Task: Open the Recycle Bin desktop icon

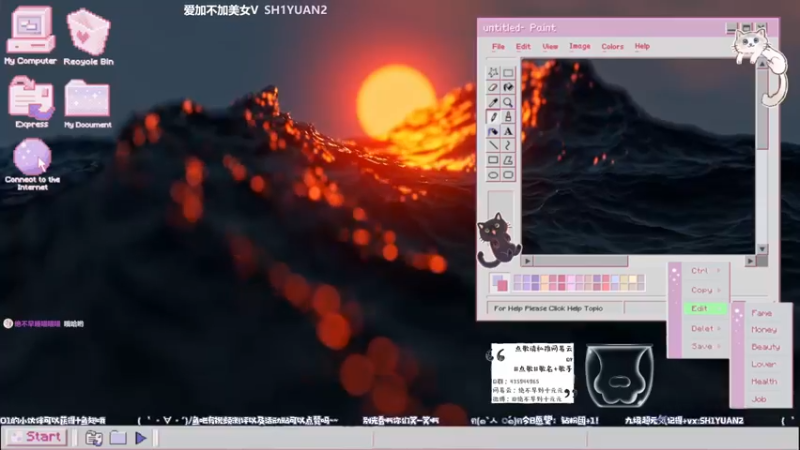Action: pos(88,37)
